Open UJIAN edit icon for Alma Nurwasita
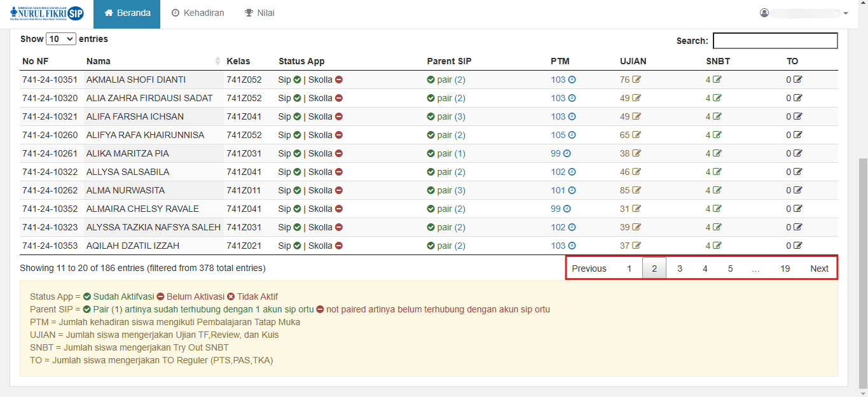 [x=637, y=191]
